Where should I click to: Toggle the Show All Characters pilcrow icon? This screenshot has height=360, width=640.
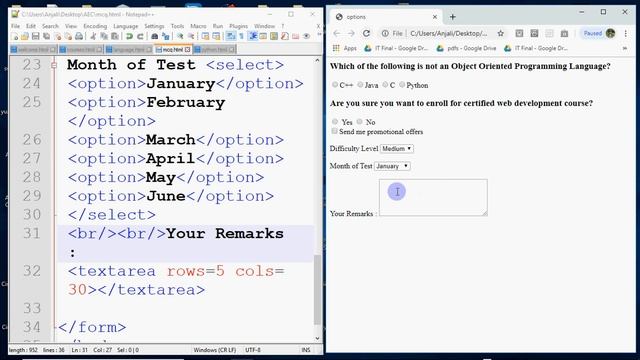pyautogui.click(x=242, y=37)
